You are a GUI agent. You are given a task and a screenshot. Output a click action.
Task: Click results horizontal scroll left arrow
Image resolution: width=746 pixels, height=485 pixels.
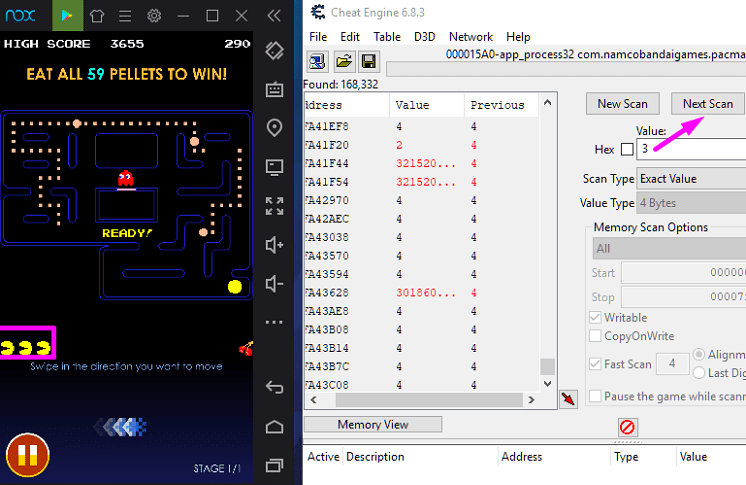[313, 400]
